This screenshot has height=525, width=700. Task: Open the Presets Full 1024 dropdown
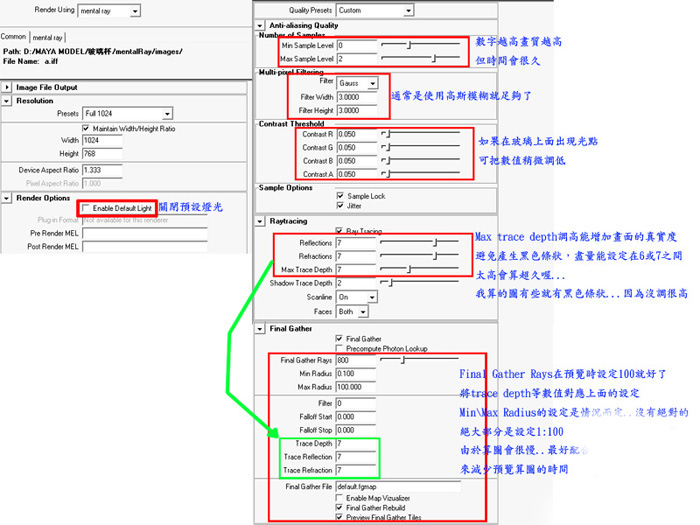(127, 113)
